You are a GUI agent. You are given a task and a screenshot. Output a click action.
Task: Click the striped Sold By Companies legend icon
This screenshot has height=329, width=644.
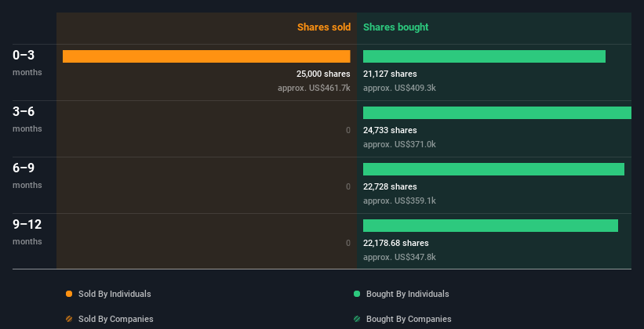(69, 319)
